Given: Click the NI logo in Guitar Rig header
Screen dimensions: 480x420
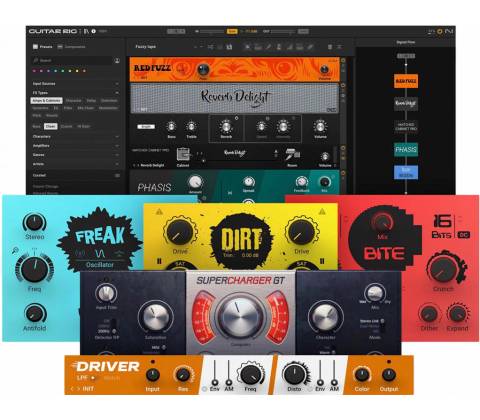Looking at the screenshot, I should (x=449, y=31).
